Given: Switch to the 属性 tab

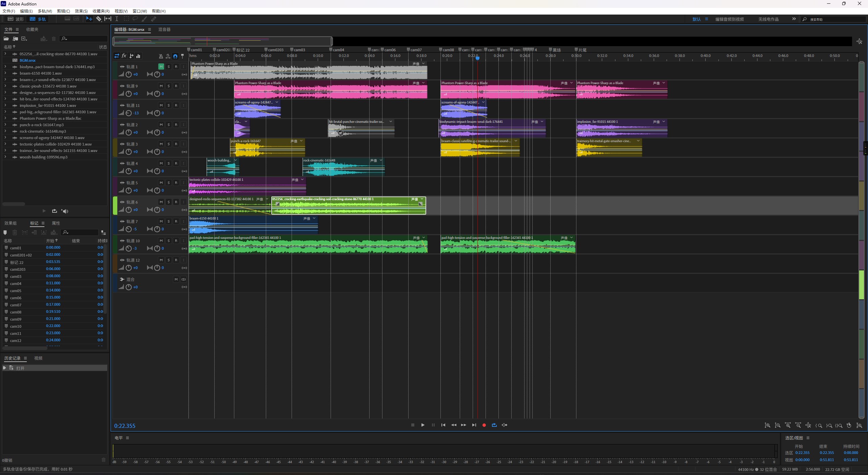Looking at the screenshot, I should 56,223.
